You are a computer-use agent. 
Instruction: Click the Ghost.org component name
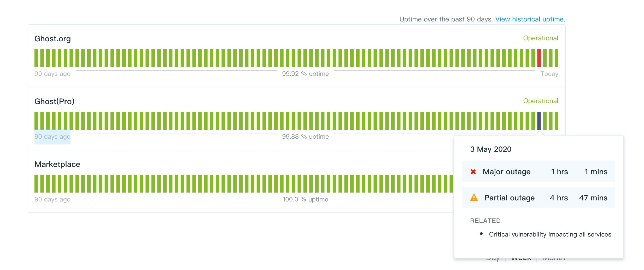(52, 39)
